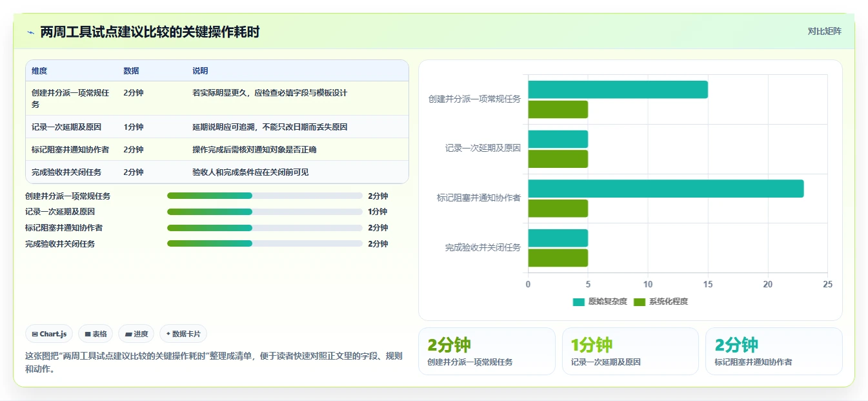Click the icon beside the title heading

point(30,32)
